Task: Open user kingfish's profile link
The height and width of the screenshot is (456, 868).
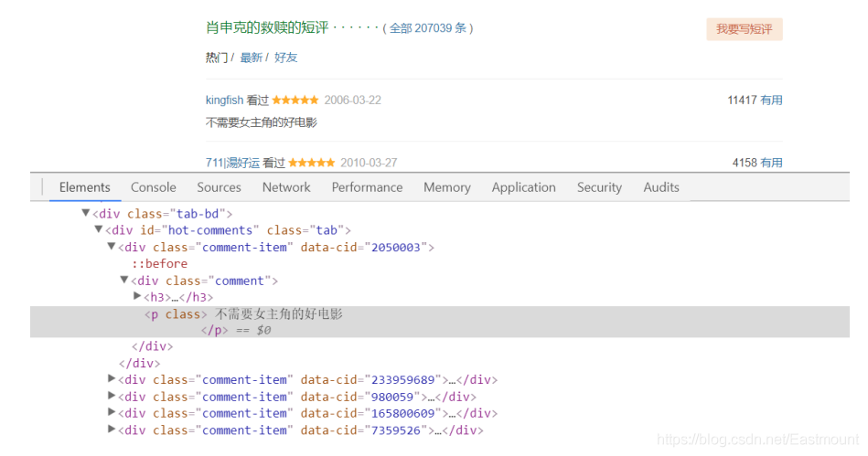Action: point(224,101)
